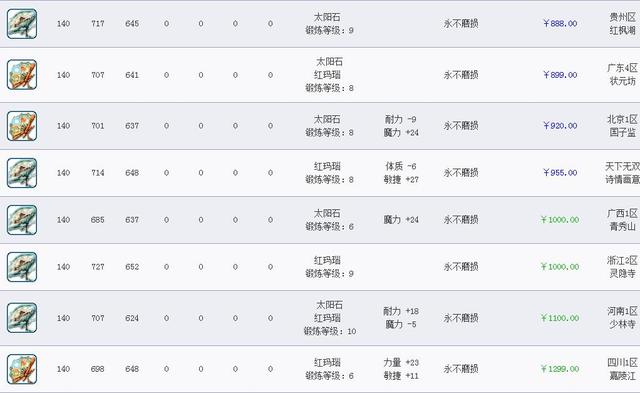Select the 力量 +23 attribute text
This screenshot has width=640, height=393.
401,362
